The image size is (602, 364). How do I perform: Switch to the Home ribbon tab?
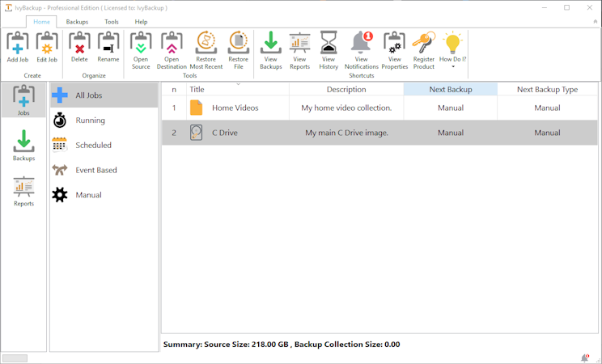[x=41, y=22]
